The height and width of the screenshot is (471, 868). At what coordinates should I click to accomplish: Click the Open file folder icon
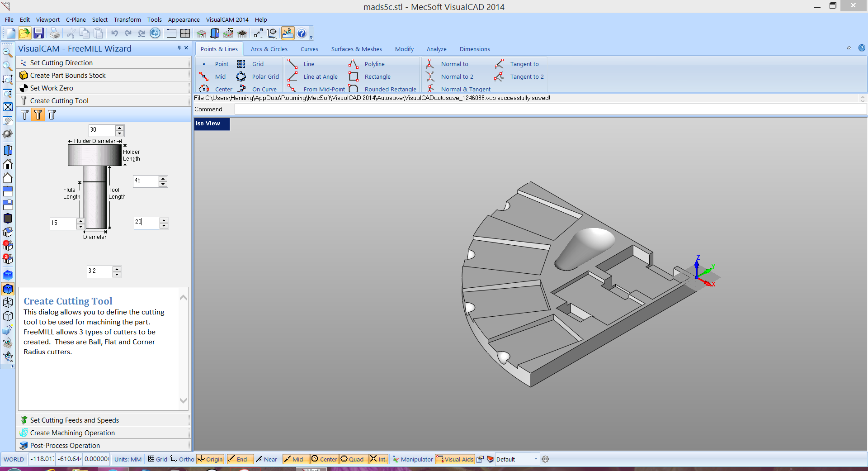(x=24, y=33)
